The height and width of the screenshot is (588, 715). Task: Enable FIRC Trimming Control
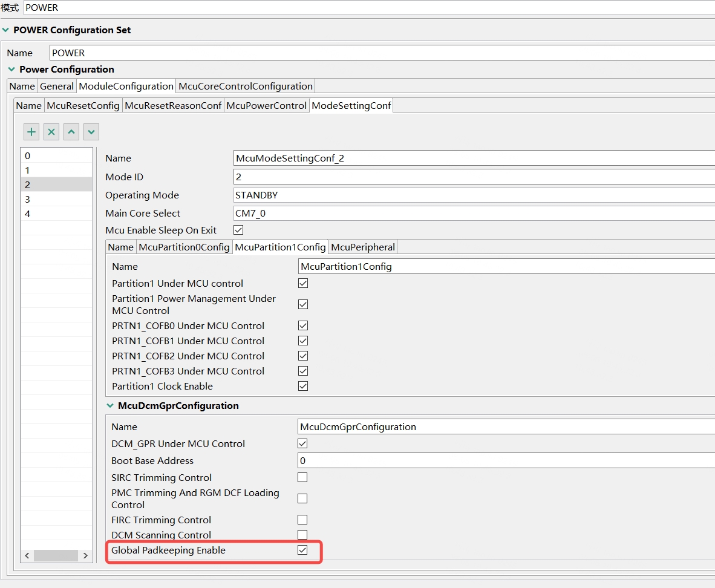click(301, 520)
